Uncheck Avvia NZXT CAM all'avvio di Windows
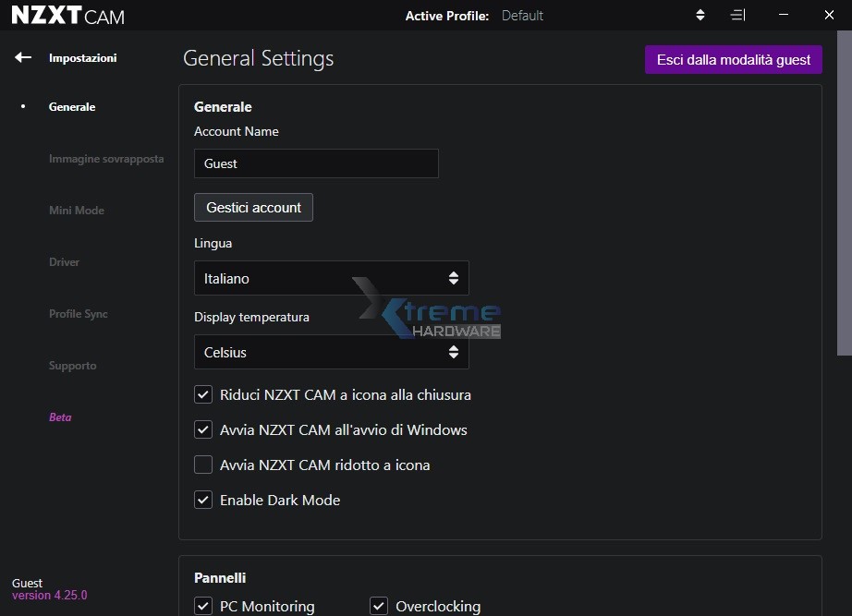Image resolution: width=852 pixels, height=616 pixels. pos(203,429)
